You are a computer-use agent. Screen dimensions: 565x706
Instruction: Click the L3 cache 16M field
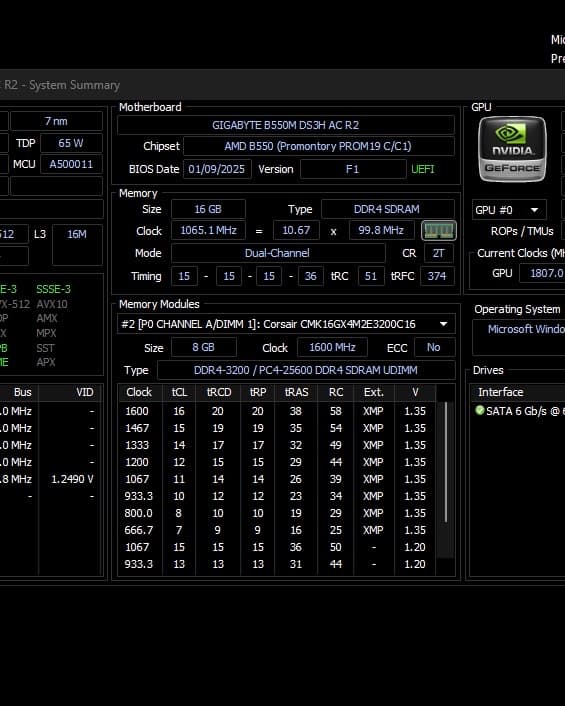tap(77, 244)
